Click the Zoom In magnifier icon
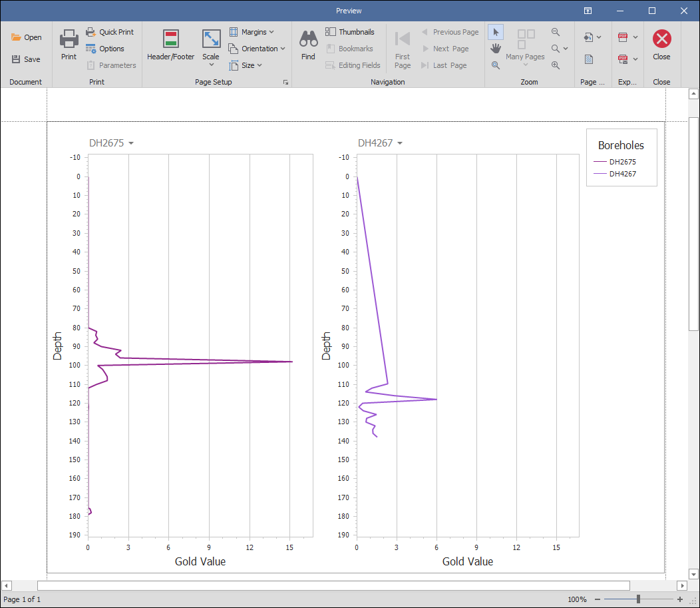 (556, 65)
